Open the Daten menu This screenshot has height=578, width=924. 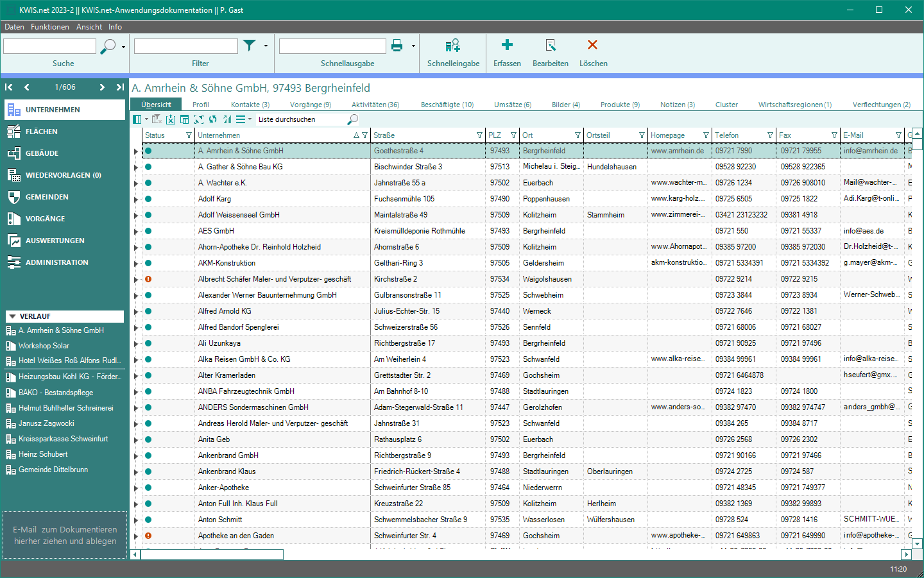click(x=14, y=27)
